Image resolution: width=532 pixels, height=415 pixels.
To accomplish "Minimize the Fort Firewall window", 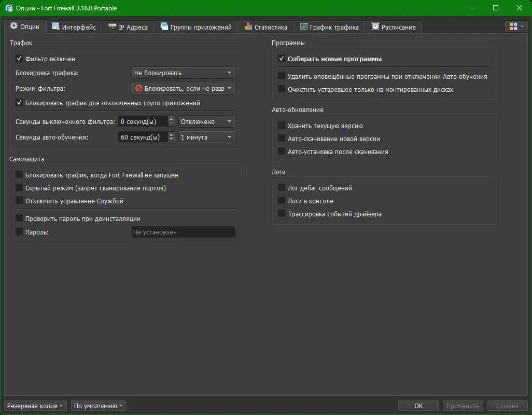I will coord(472,8).
